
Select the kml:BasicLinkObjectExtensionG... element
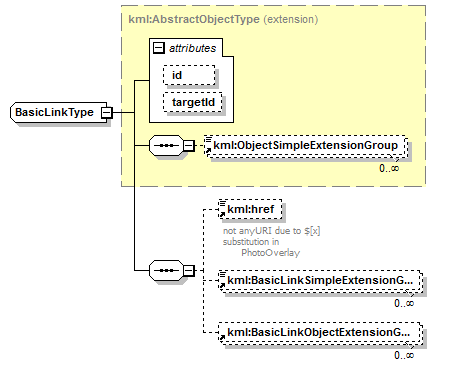[x=320, y=333]
